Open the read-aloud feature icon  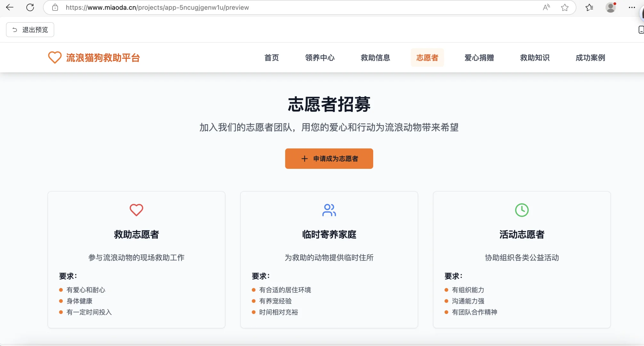point(546,7)
